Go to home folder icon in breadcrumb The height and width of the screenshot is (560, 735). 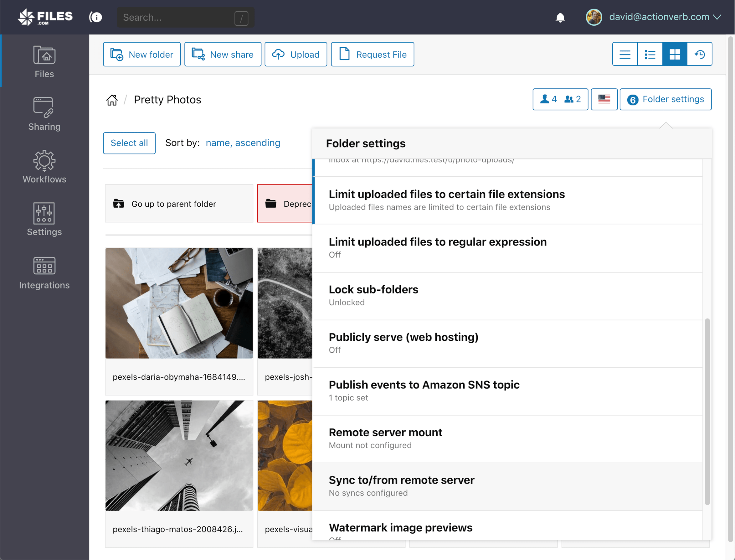(112, 100)
